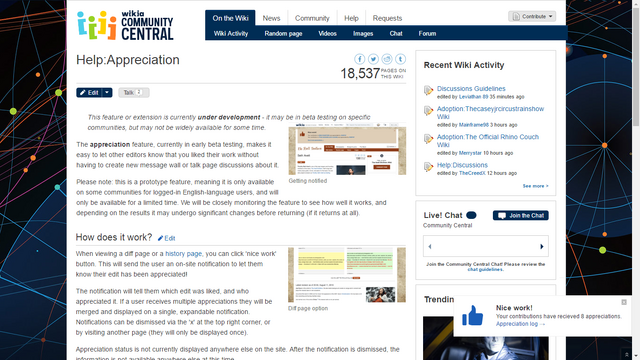Image resolution: width=640 pixels, height=360 pixels.
Task: Share page on Facebook icon
Action: pos(359,59)
